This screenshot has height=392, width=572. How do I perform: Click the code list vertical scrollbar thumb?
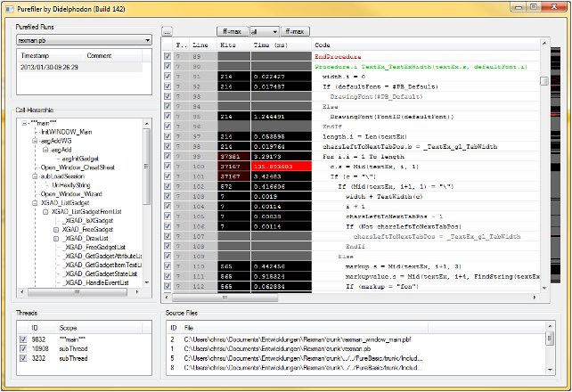coord(543,81)
